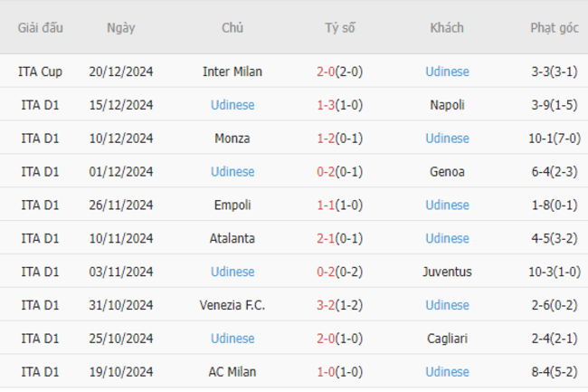The image size is (588, 392).
Task: Click Cagliari team name
Action: [447, 339]
